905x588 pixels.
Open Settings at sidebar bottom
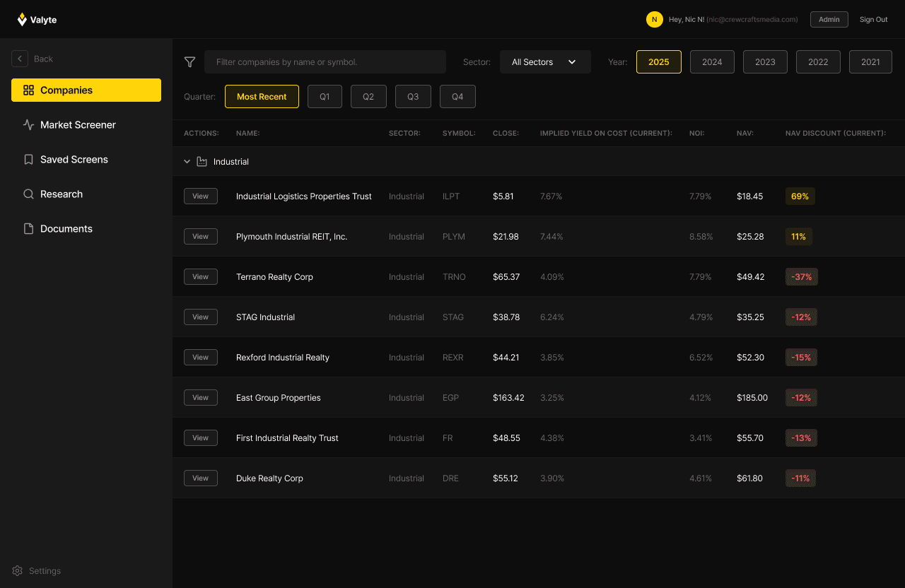click(37, 571)
